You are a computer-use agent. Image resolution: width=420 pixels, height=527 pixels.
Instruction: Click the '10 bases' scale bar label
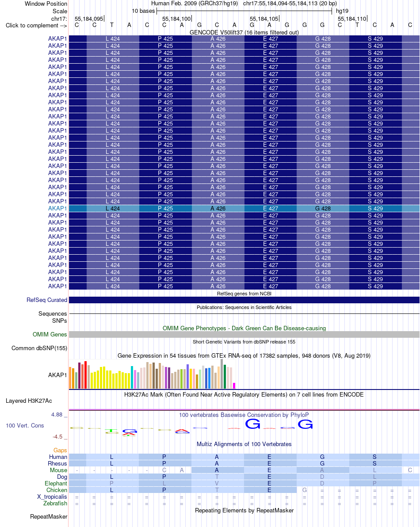(143, 11)
